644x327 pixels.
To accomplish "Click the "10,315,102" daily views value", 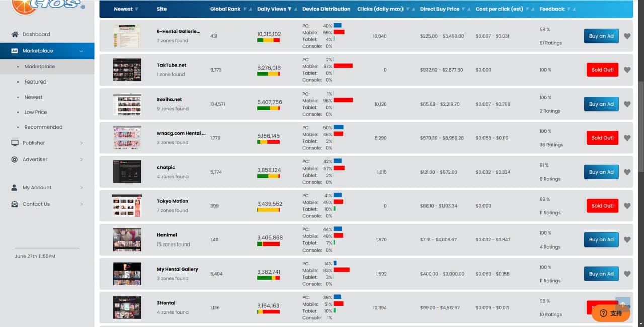I will click(269, 34).
